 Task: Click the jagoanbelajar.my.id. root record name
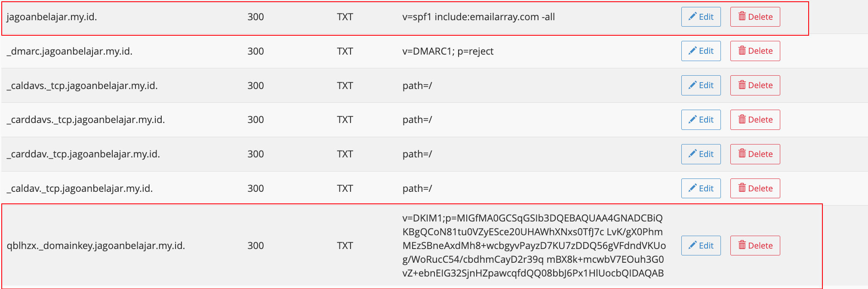pyautogui.click(x=52, y=17)
